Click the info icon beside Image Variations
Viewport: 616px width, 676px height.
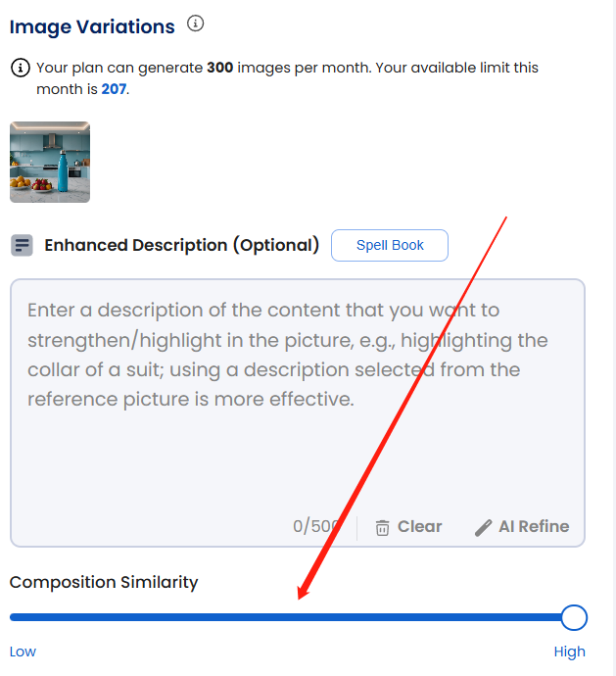pos(195,24)
